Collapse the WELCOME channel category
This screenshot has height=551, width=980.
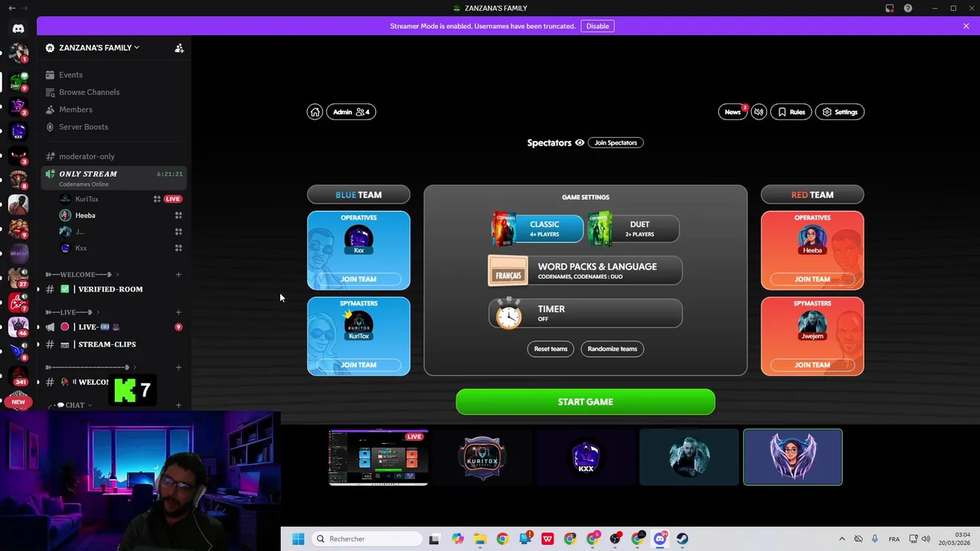coord(81,274)
